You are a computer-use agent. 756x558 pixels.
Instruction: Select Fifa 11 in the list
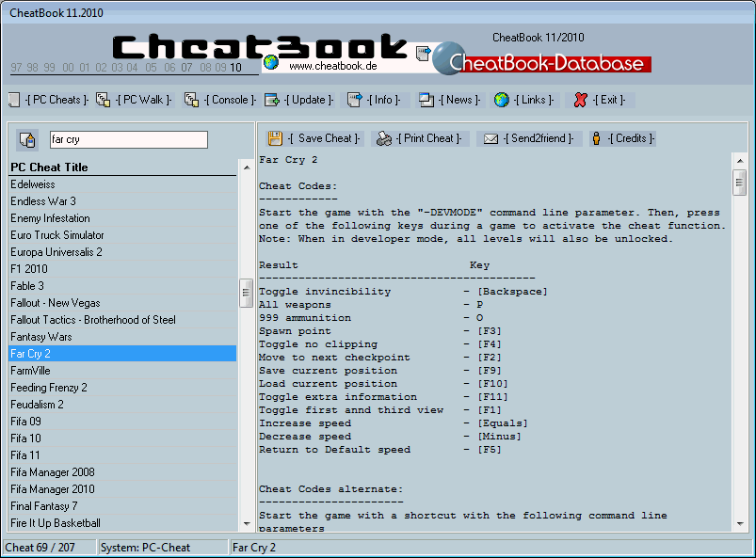tap(123, 455)
